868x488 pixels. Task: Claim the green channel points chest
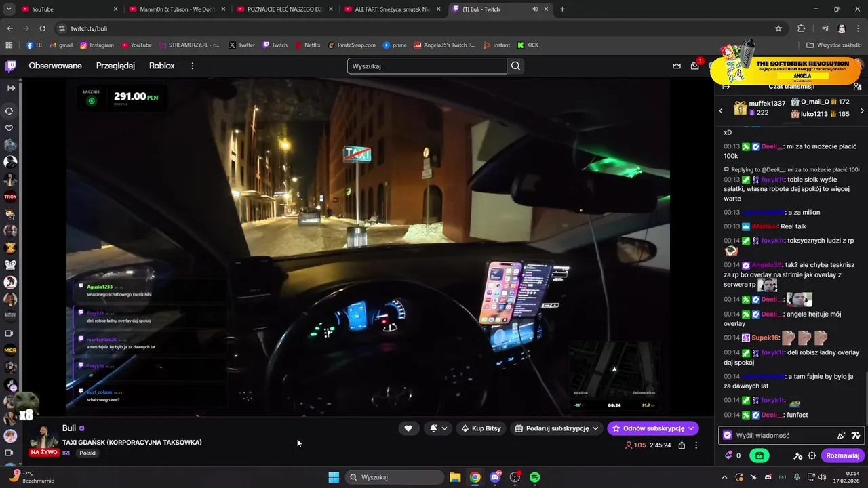tap(759, 455)
